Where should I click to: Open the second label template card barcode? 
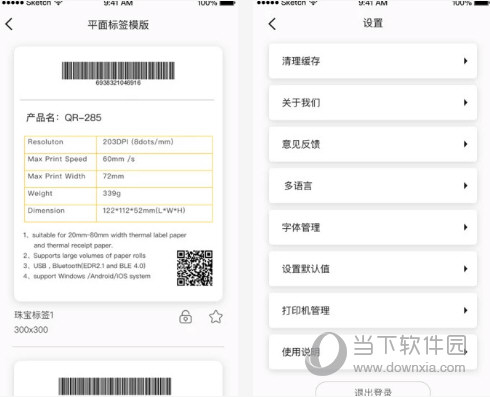(x=115, y=386)
